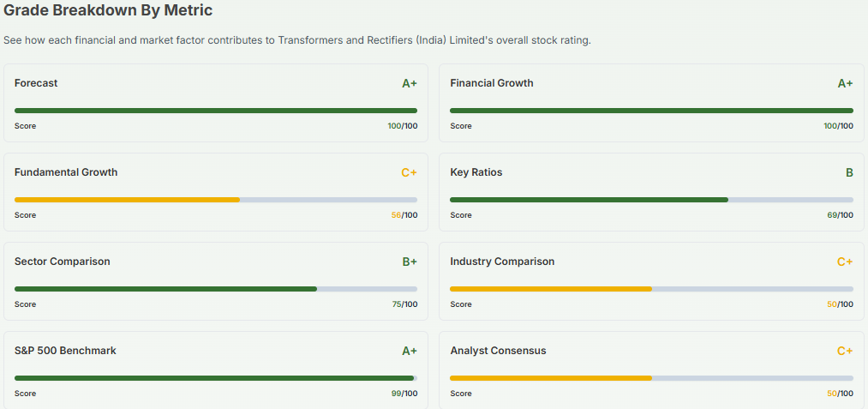
Task: Click the 50/100 score in Industry Comparison
Action: point(841,304)
